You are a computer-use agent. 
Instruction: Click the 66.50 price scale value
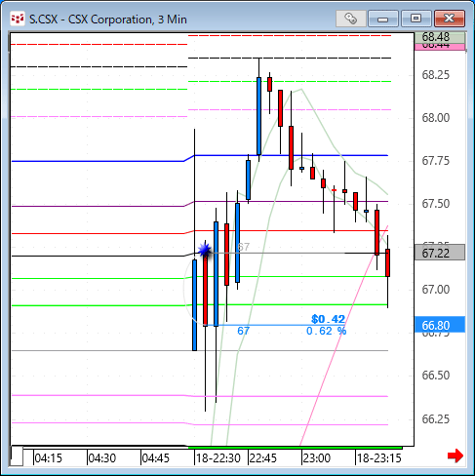[436, 375]
